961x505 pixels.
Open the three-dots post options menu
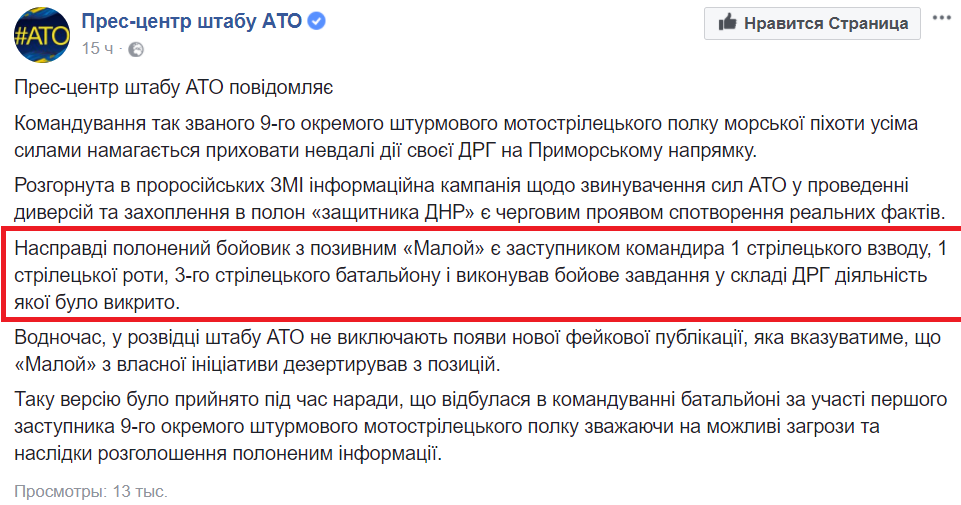coord(941,18)
